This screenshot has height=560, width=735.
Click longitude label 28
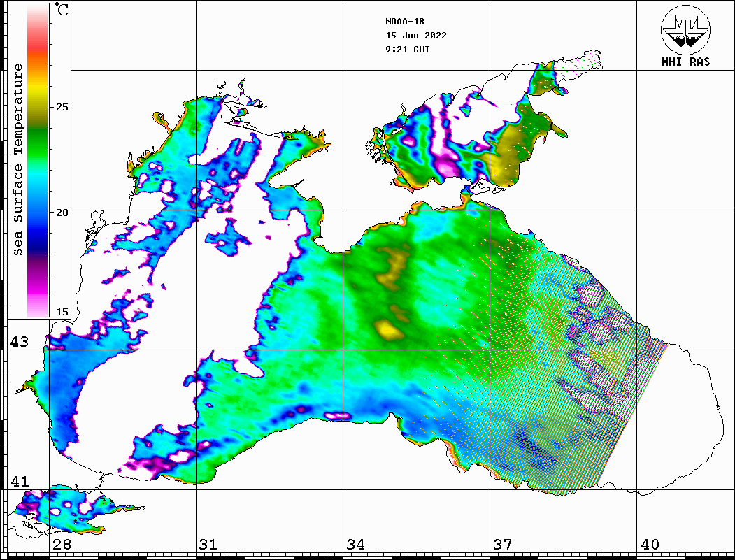tap(62, 545)
